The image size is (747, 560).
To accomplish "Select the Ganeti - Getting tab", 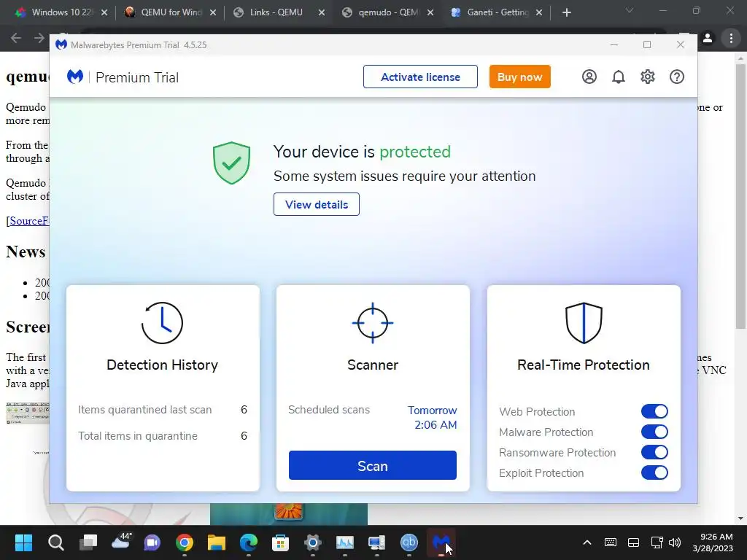I will (x=498, y=12).
